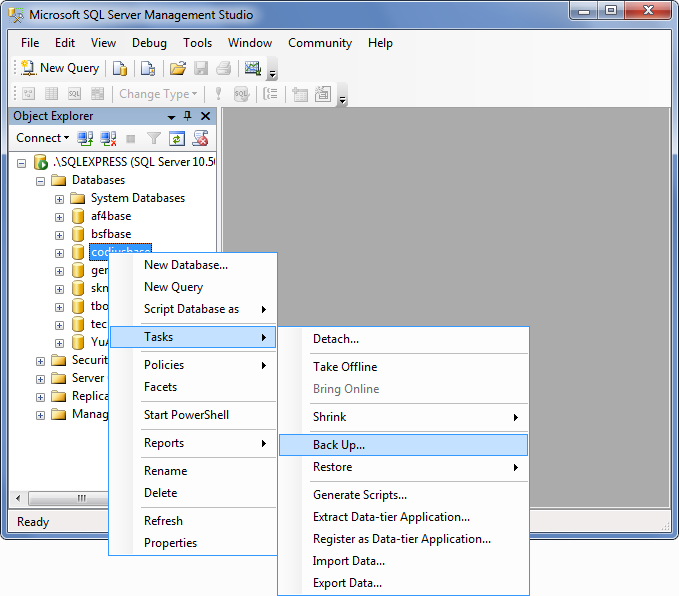This screenshot has width=679, height=596.
Task: Click the Database Engine Query icon
Action: point(119,68)
